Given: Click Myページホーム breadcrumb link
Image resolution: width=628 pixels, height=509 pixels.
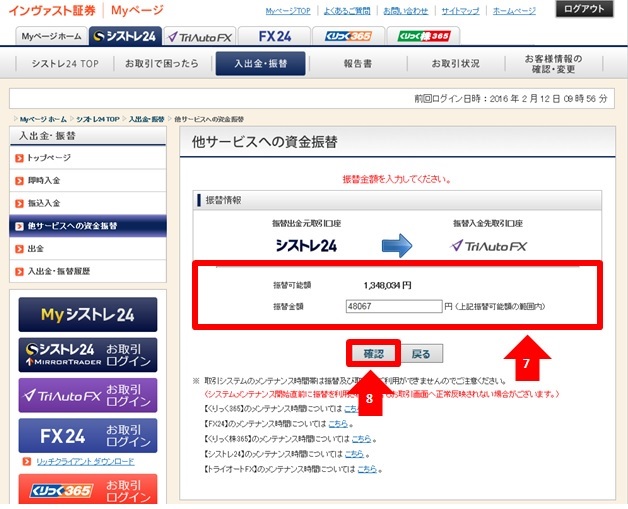Looking at the screenshot, I should coord(43,119).
